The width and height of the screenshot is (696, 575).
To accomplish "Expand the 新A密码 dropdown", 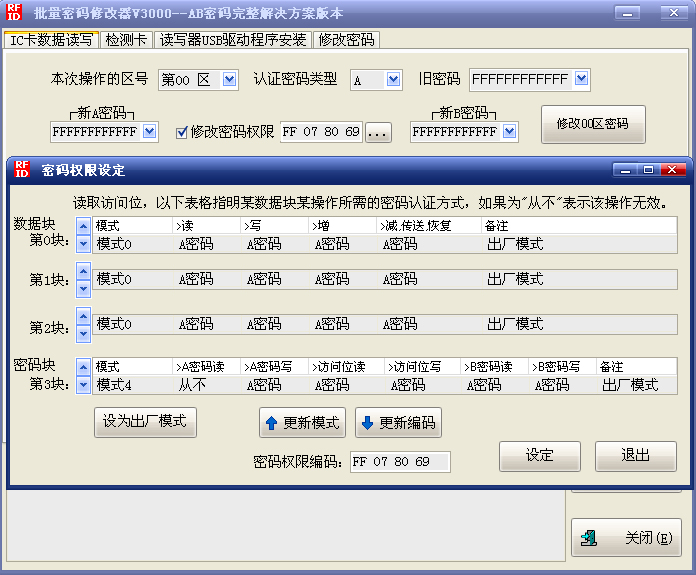I will [150, 132].
